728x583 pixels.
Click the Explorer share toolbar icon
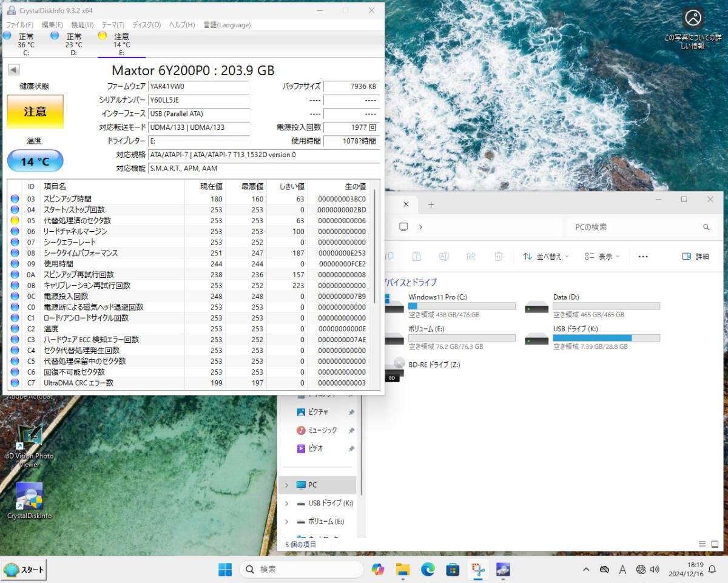coord(471,257)
